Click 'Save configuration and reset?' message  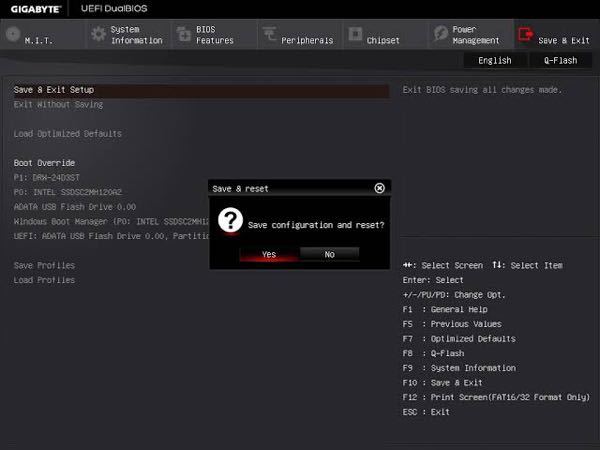[x=316, y=225]
